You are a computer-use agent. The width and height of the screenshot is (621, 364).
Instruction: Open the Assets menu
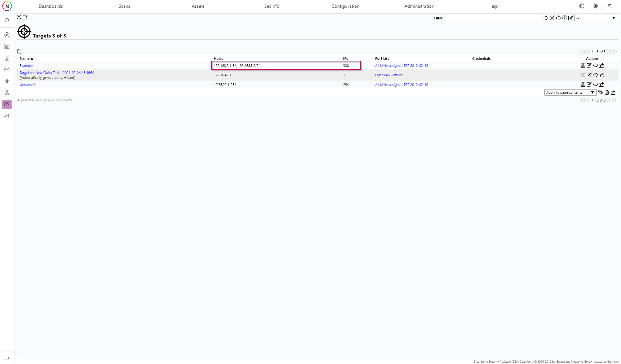tap(198, 6)
